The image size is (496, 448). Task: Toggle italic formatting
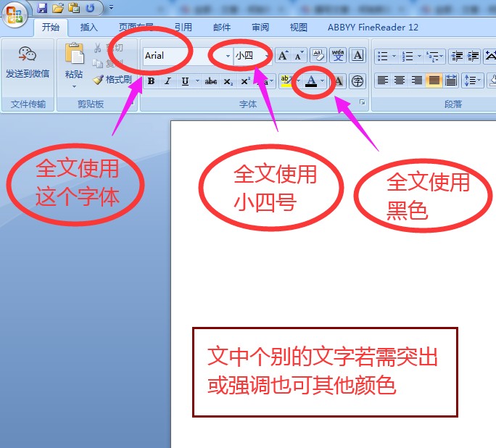pos(168,81)
